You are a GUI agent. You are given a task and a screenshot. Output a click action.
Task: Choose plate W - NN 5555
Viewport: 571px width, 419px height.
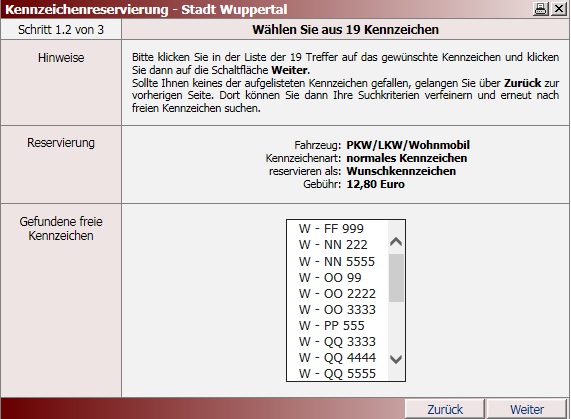pyautogui.click(x=338, y=261)
